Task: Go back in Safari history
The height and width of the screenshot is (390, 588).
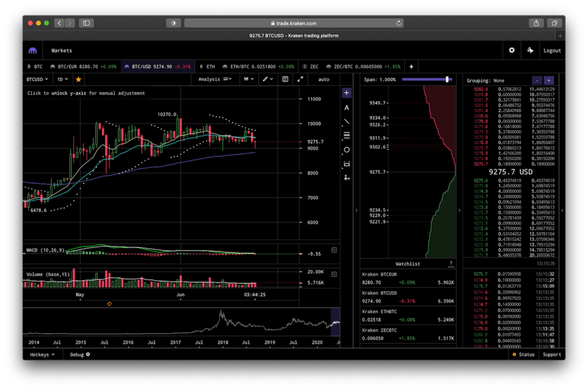Action: coord(59,23)
